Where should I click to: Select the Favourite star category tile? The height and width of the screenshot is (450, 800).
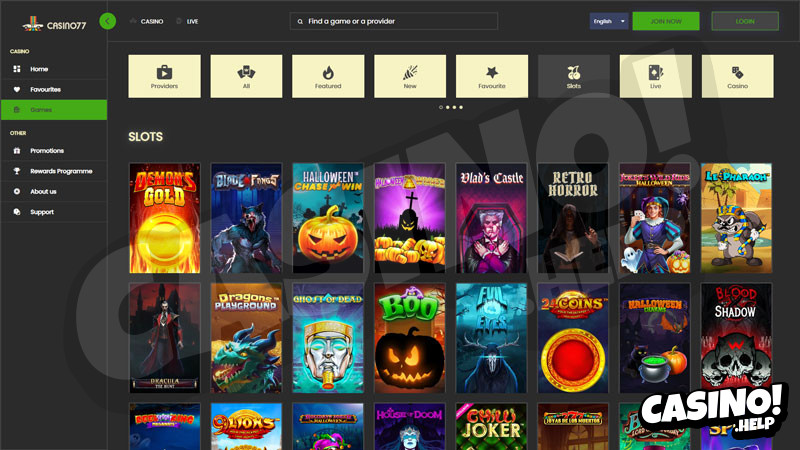(x=492, y=76)
